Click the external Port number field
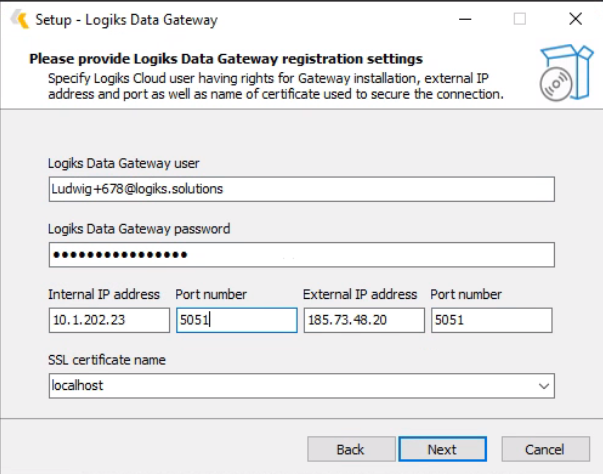 491,320
